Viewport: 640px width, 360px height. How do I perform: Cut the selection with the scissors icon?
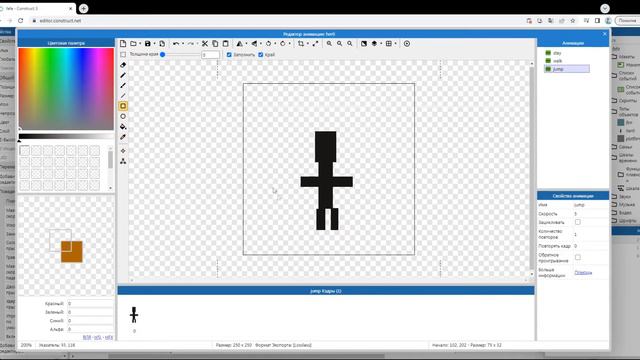[205, 43]
